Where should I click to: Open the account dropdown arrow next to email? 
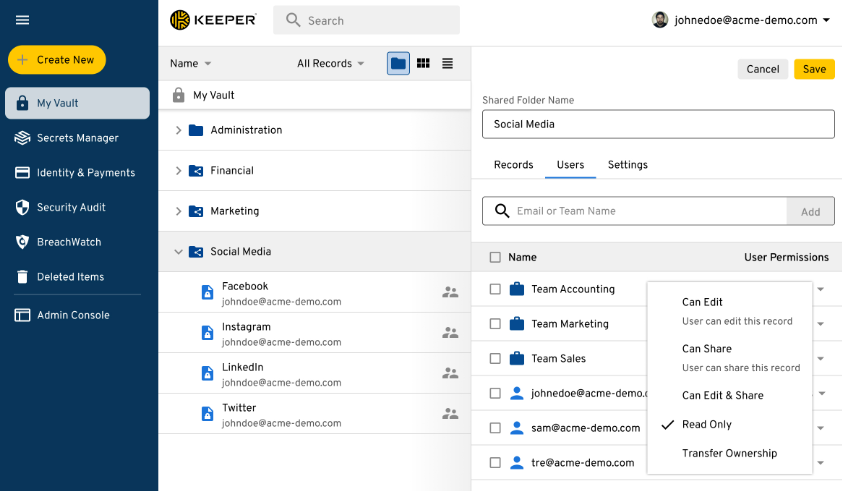pyautogui.click(x=826, y=20)
